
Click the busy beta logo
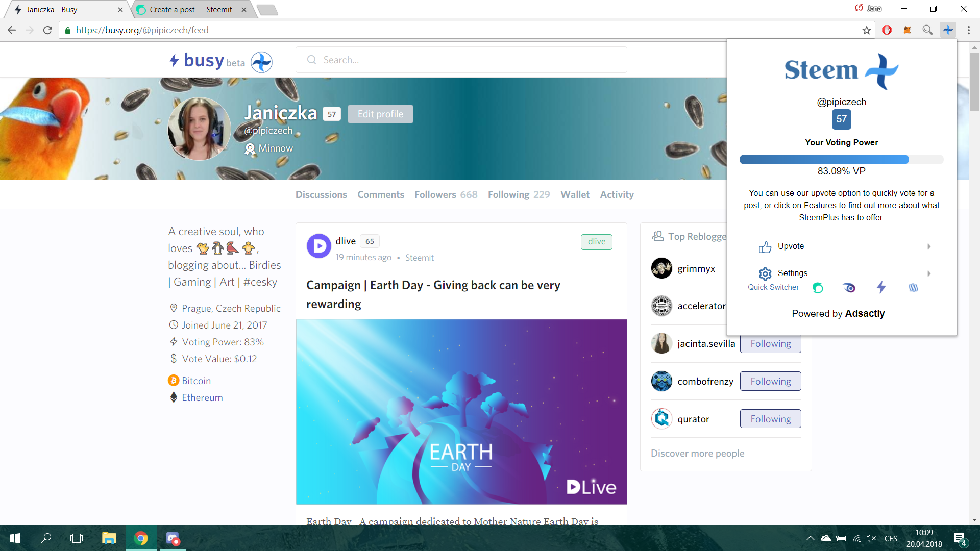[x=207, y=61]
